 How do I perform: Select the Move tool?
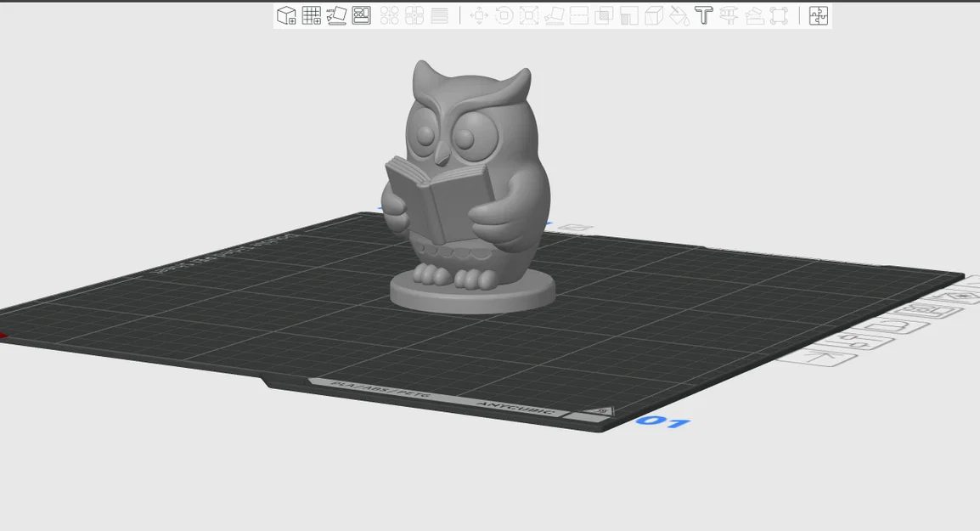click(479, 15)
